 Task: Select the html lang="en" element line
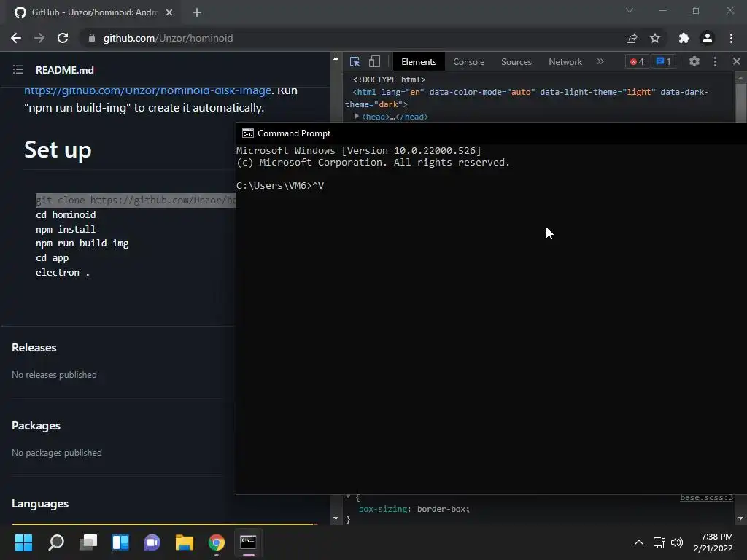tap(527, 98)
